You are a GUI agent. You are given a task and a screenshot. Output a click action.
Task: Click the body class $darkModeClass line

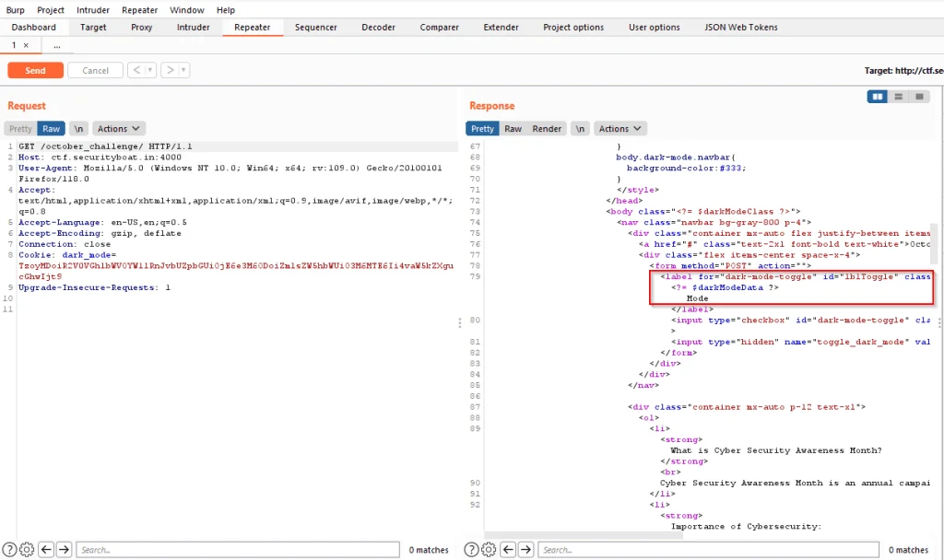[x=703, y=212]
